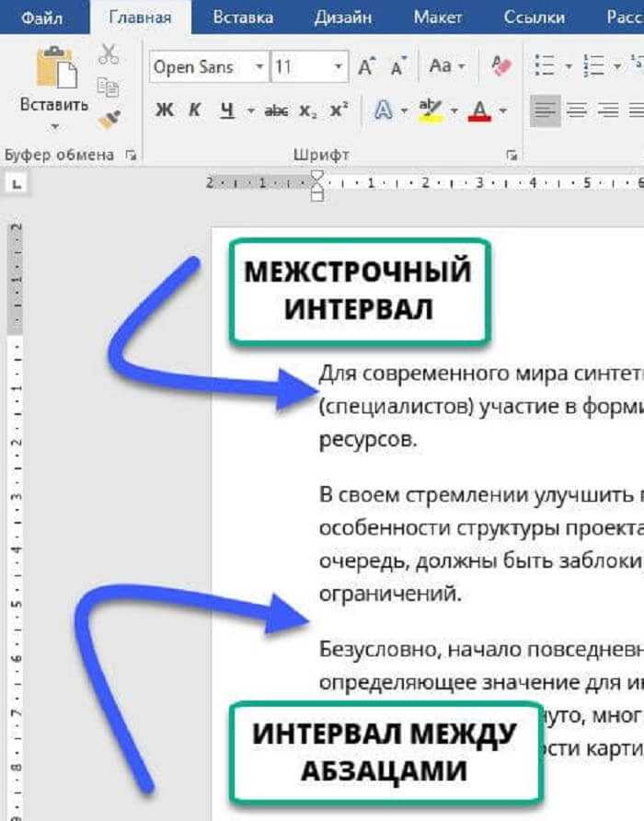Screen dimensions: 644x821
Task: Open Шрифт dialog launcher
Action: pos(512,156)
